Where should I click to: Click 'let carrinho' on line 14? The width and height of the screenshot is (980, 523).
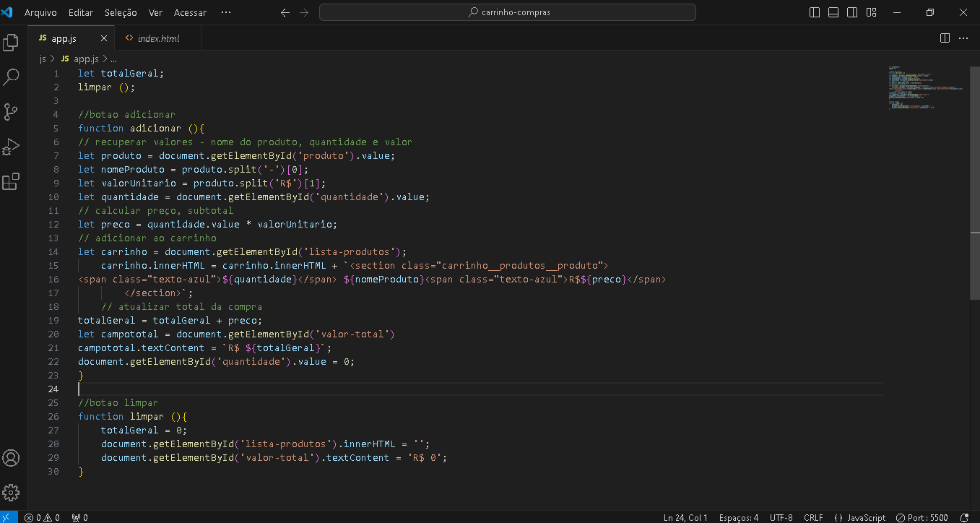point(113,251)
